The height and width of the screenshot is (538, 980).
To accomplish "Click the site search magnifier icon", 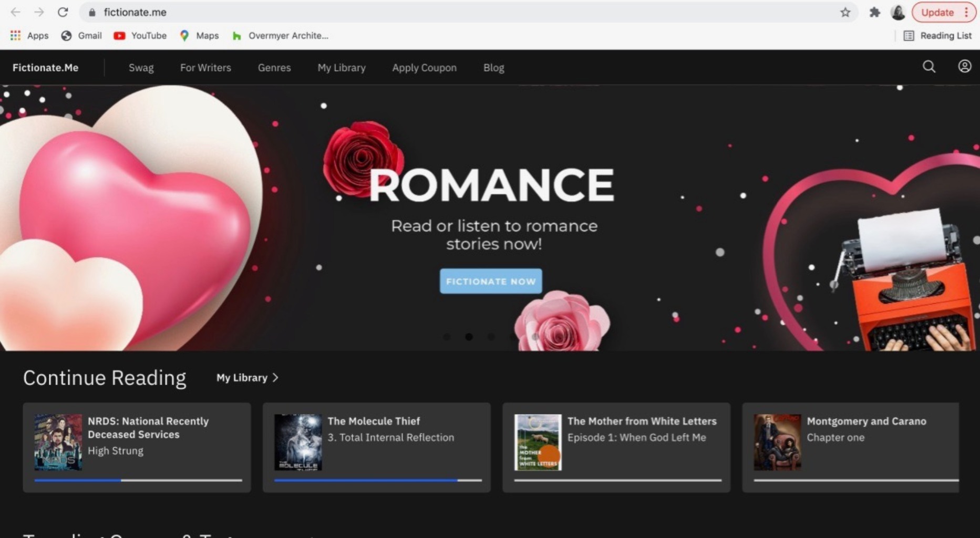I will pos(929,67).
